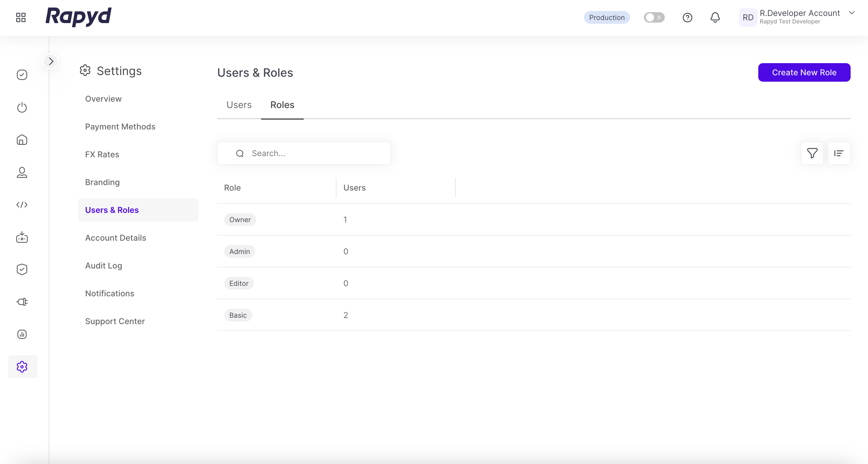The image size is (868, 464).
Task: Open the R.Developer Account dropdown
Action: [851, 13]
